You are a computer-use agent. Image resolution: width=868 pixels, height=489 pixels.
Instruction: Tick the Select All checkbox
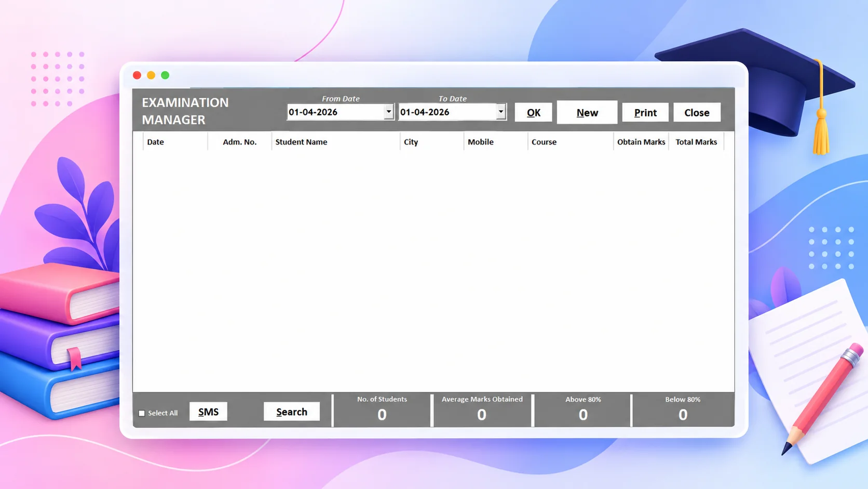[142, 413]
